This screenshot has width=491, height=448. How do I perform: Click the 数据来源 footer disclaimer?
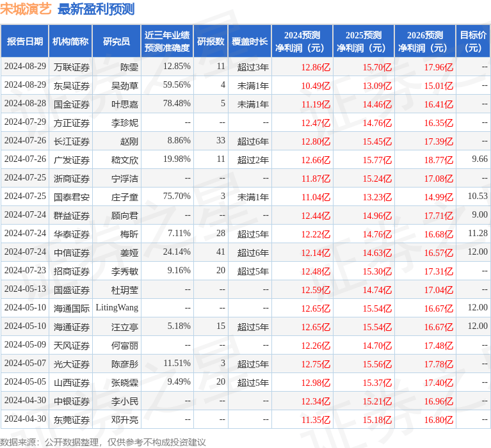103,442
